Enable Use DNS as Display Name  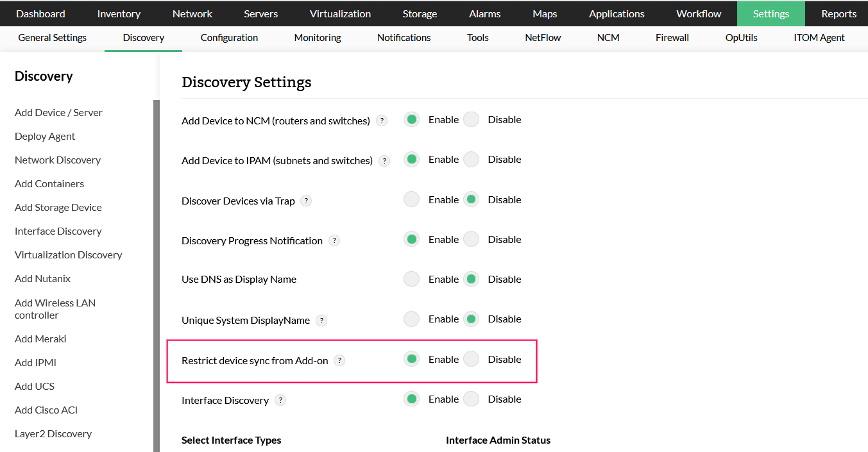[411, 279]
